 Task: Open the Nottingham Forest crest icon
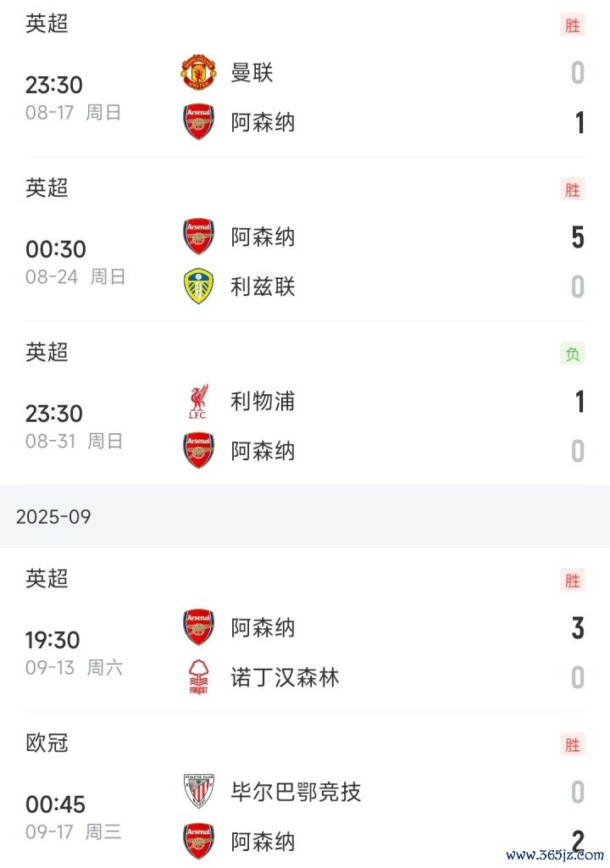click(199, 677)
